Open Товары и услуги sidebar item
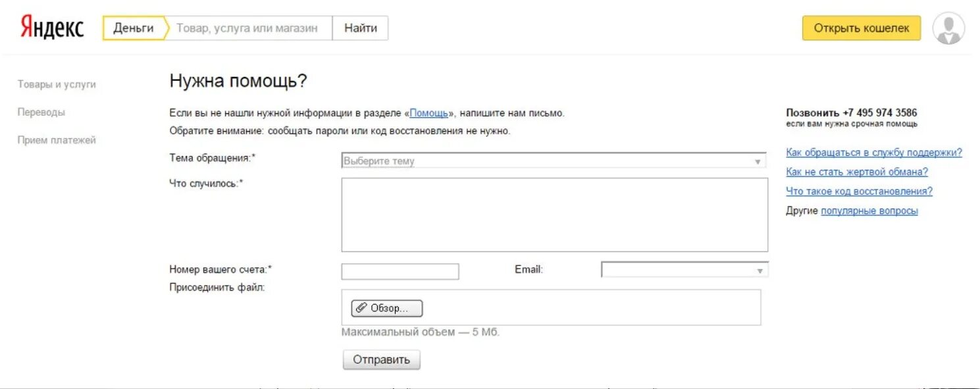Screen dimensions: 980x389 point(57,84)
